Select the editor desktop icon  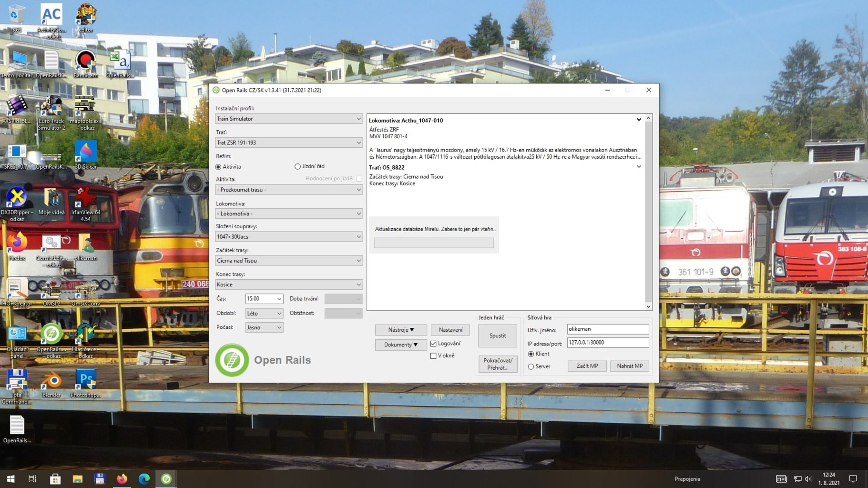point(86,18)
